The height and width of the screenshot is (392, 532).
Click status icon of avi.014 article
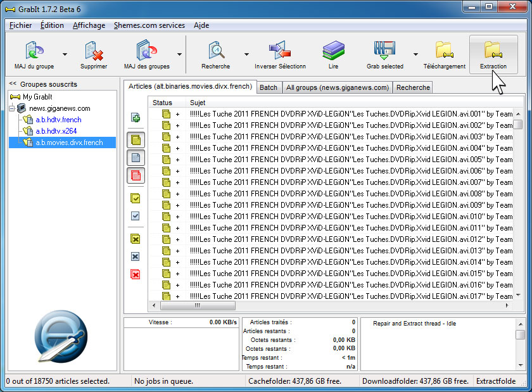tap(166, 262)
